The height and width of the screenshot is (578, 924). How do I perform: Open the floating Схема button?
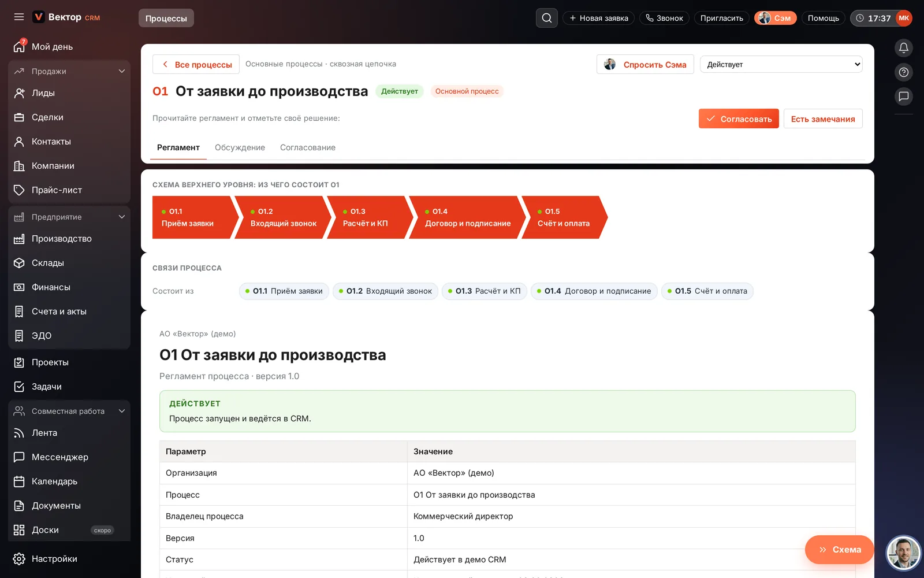(839, 550)
